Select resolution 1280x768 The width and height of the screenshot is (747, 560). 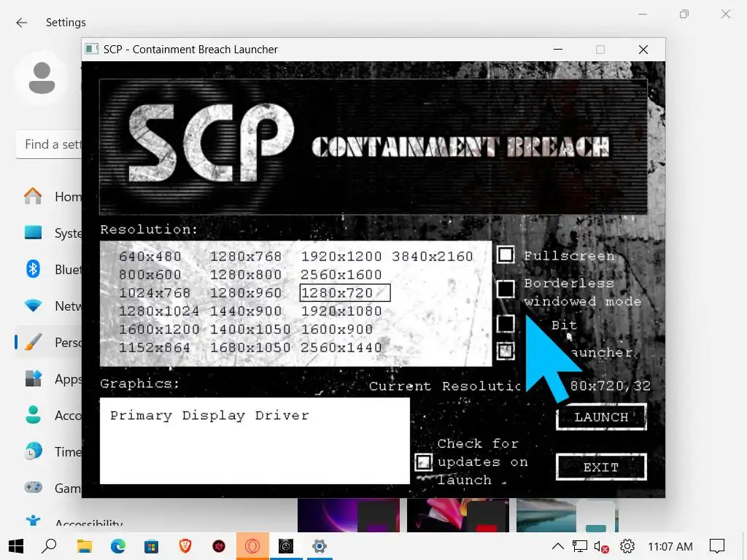pos(246,257)
